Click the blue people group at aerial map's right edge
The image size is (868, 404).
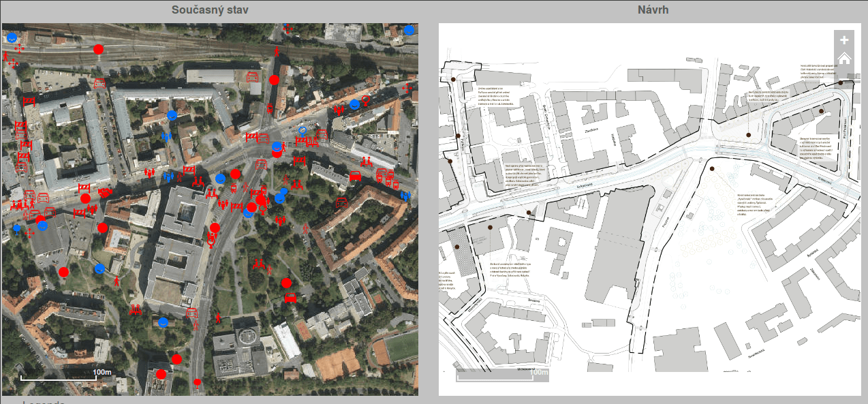click(407, 196)
